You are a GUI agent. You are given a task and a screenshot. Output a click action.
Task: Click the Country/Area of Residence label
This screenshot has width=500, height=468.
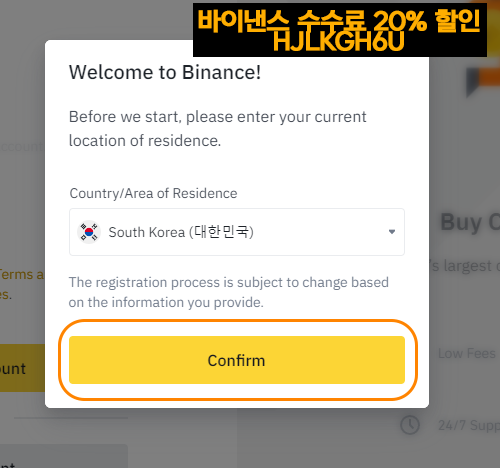coord(153,193)
